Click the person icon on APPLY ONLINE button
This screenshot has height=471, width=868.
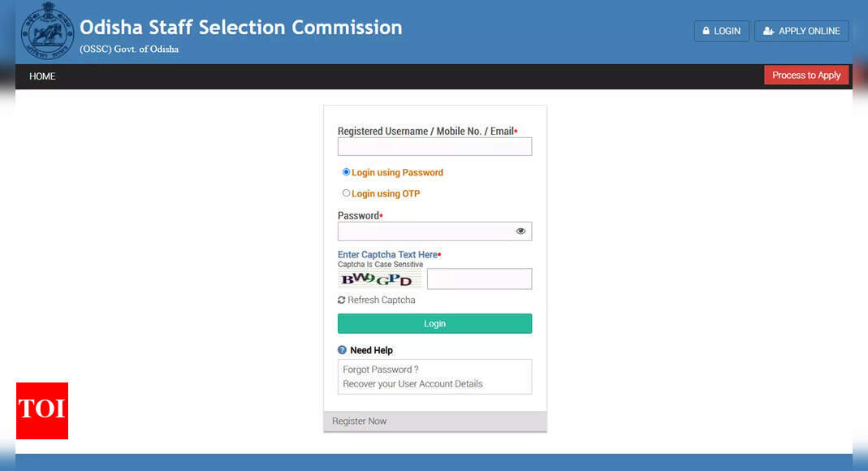[x=769, y=31]
